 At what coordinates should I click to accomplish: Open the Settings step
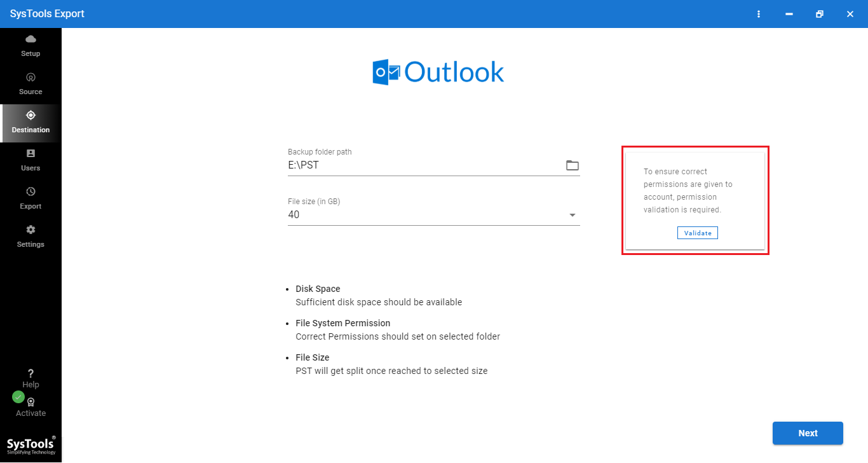pos(31,237)
